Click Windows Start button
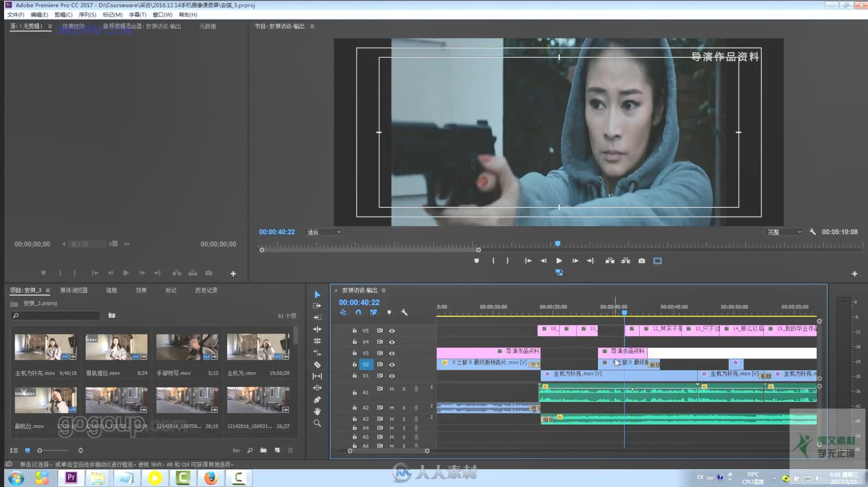This screenshot has height=487, width=868. 16,478
